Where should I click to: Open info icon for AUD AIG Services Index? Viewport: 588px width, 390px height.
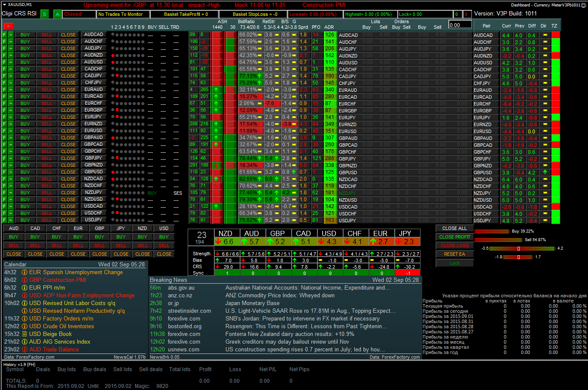(24, 342)
